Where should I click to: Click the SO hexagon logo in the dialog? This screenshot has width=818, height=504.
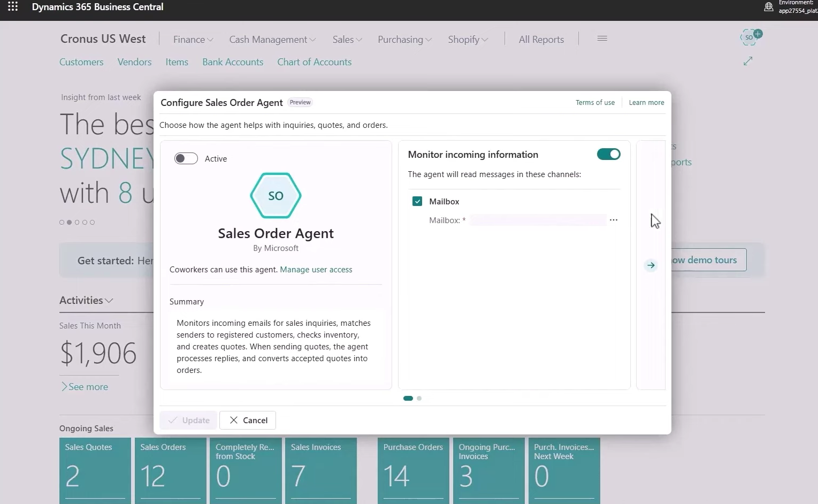(276, 196)
